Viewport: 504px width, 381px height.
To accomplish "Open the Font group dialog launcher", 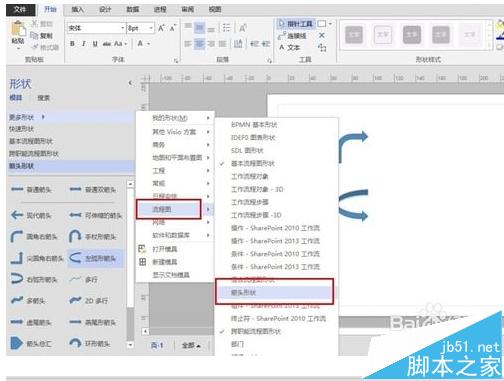I will pos(176,60).
